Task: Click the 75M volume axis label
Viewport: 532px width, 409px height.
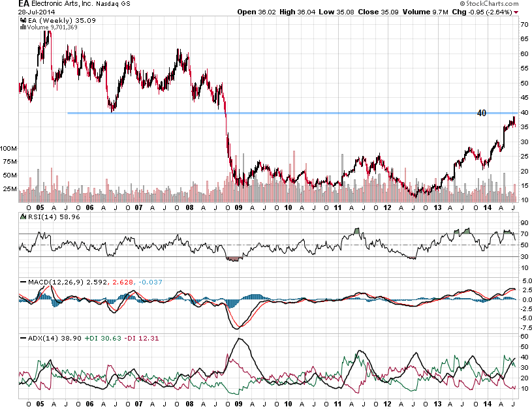Action: tap(10, 161)
